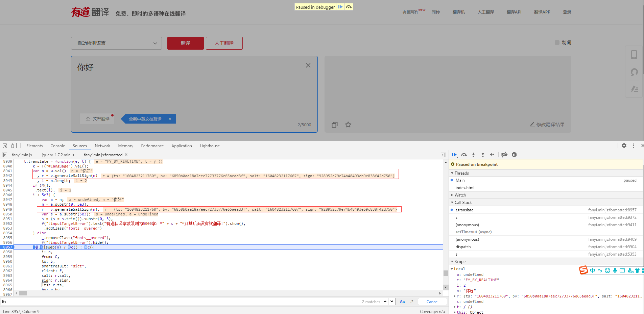Collapse the Scope section

click(452, 261)
